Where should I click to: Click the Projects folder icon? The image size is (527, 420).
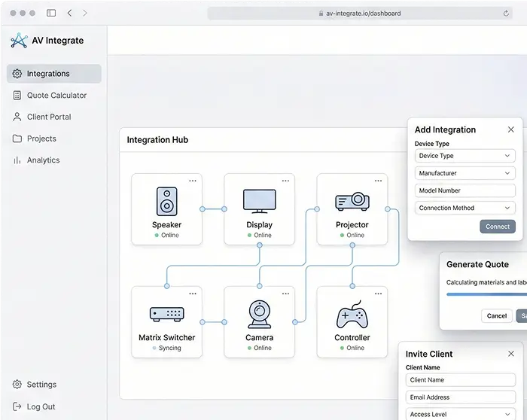pos(17,138)
